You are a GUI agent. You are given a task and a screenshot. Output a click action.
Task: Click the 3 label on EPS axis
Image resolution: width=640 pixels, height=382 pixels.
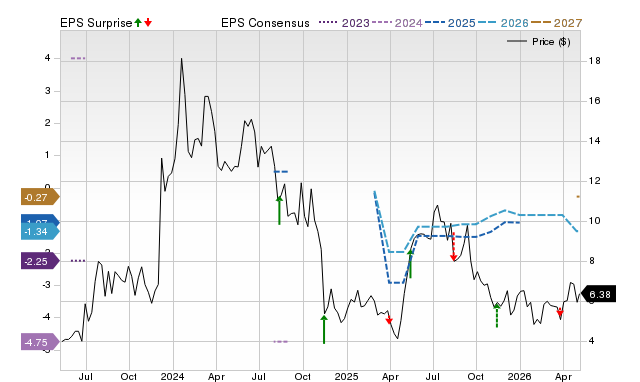click(x=48, y=91)
